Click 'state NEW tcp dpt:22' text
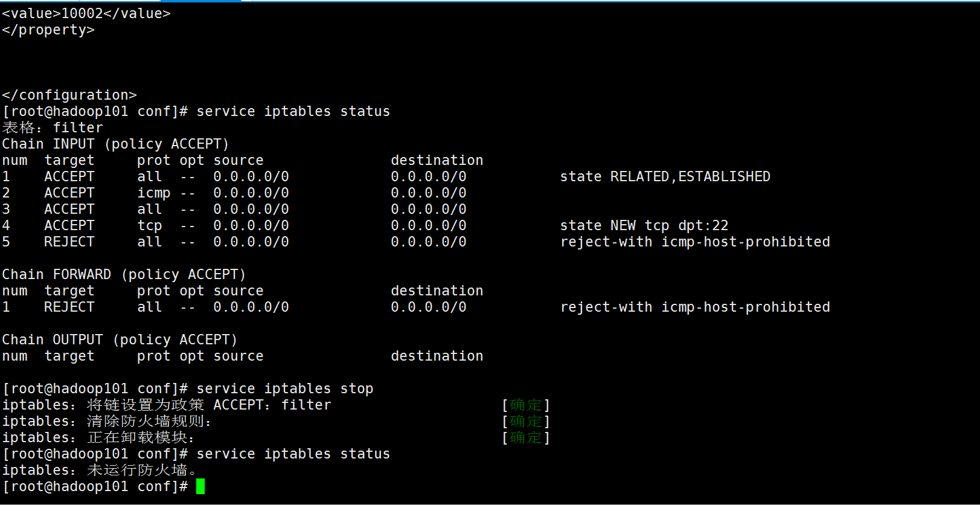Viewport: 980px width, 505px height. click(644, 225)
